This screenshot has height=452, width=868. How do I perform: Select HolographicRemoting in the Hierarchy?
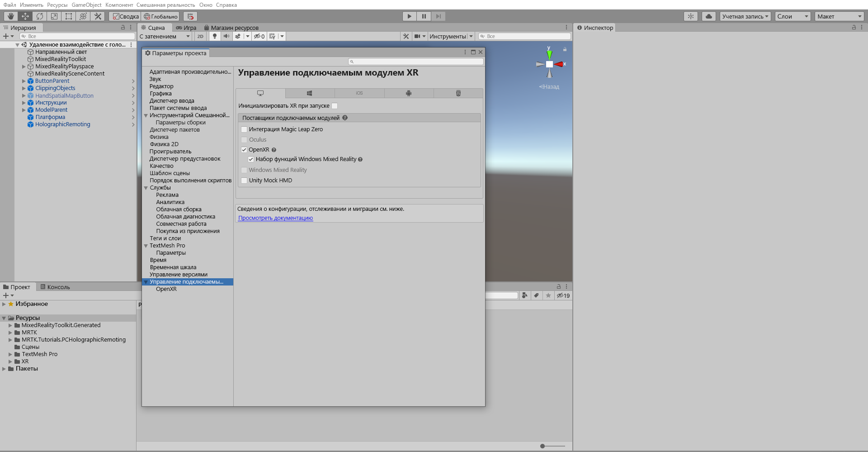(x=63, y=124)
